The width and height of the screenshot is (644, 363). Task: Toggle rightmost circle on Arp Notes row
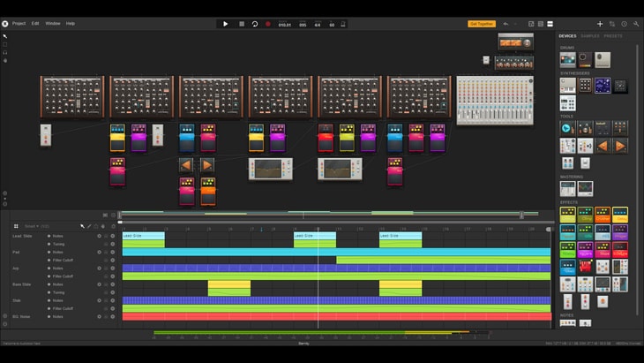113,268
